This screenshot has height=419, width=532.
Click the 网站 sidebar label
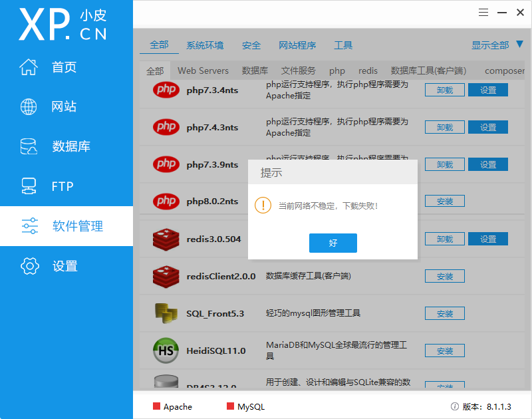64,106
